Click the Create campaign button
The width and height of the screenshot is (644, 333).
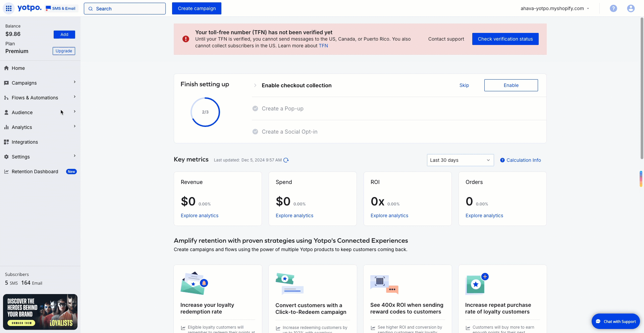(x=197, y=8)
